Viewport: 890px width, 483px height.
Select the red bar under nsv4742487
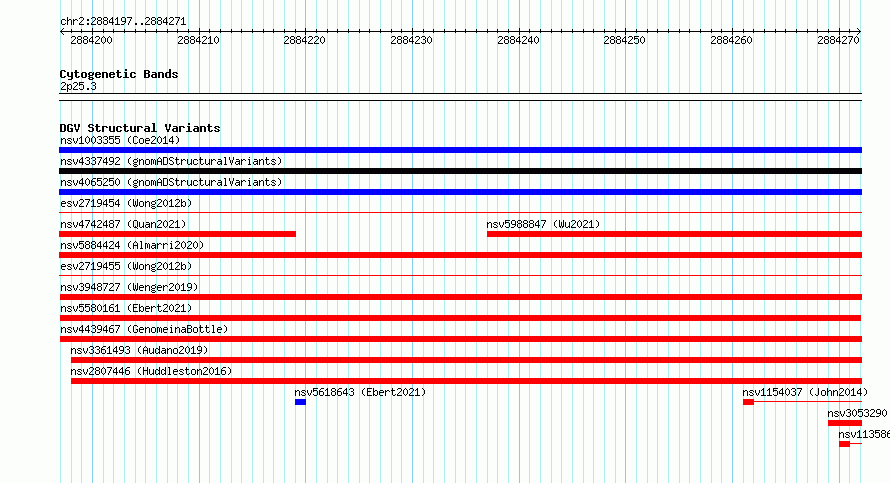177,234
